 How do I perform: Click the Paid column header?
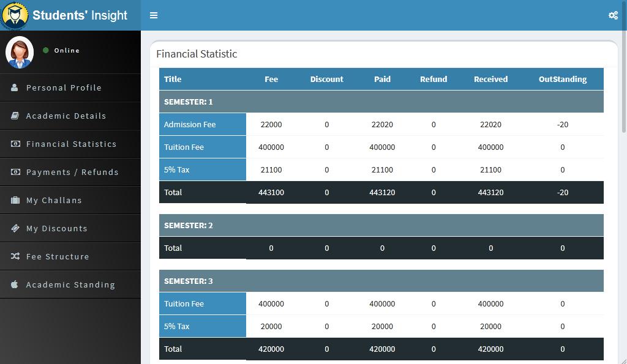pos(382,79)
